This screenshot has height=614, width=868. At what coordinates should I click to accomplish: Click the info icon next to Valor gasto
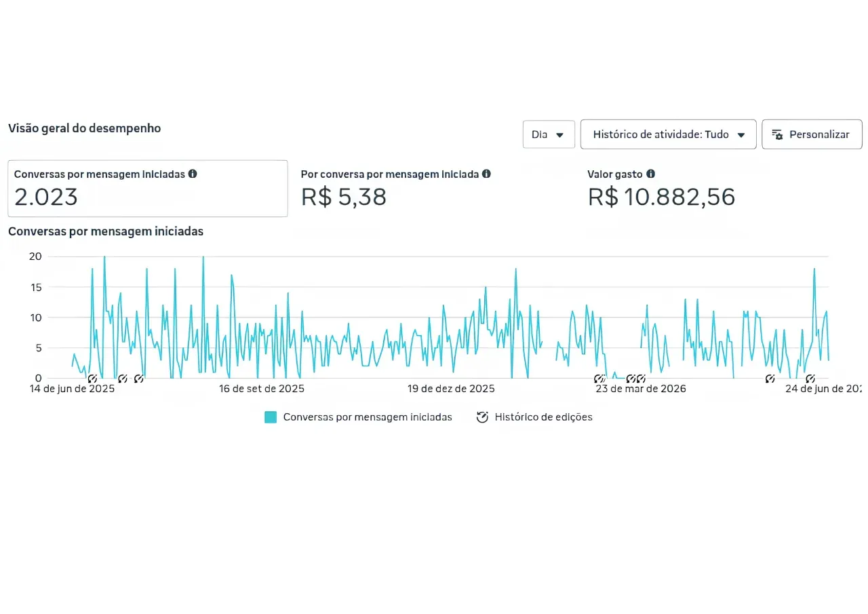pos(651,174)
